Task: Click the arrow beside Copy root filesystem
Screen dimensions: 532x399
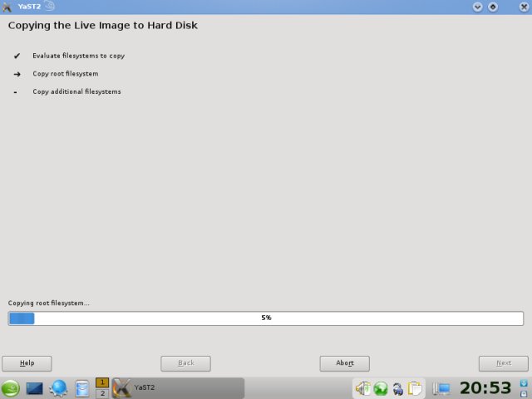Action: (17, 74)
